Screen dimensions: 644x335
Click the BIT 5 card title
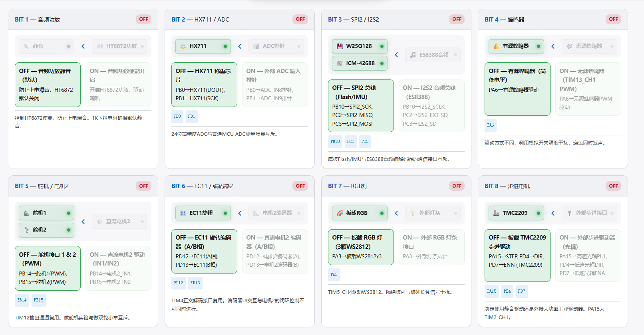42,186
